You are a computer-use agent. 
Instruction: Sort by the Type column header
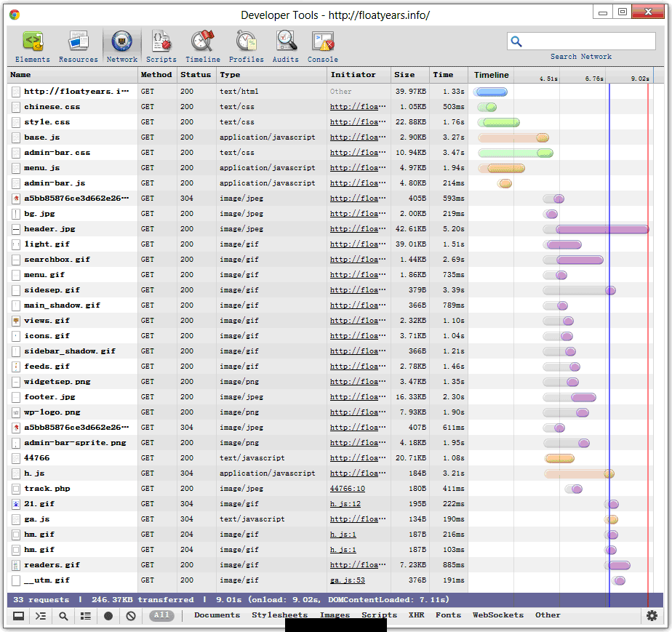(272, 75)
